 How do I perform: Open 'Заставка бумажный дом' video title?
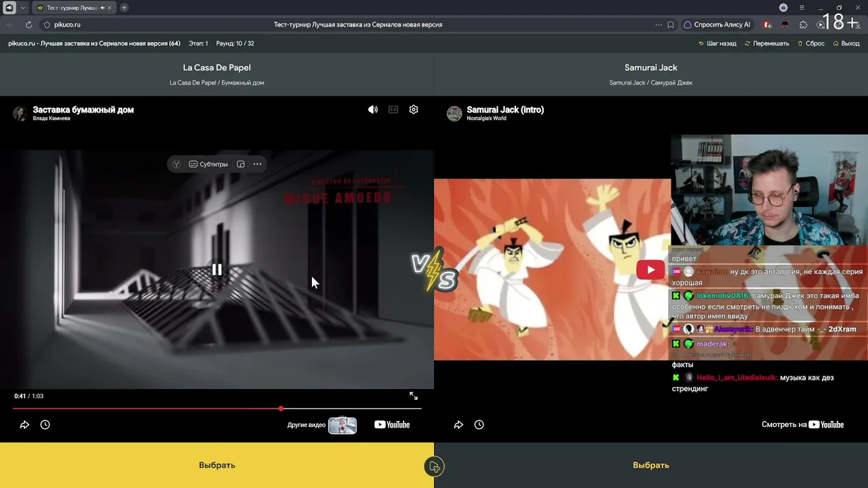click(x=83, y=110)
